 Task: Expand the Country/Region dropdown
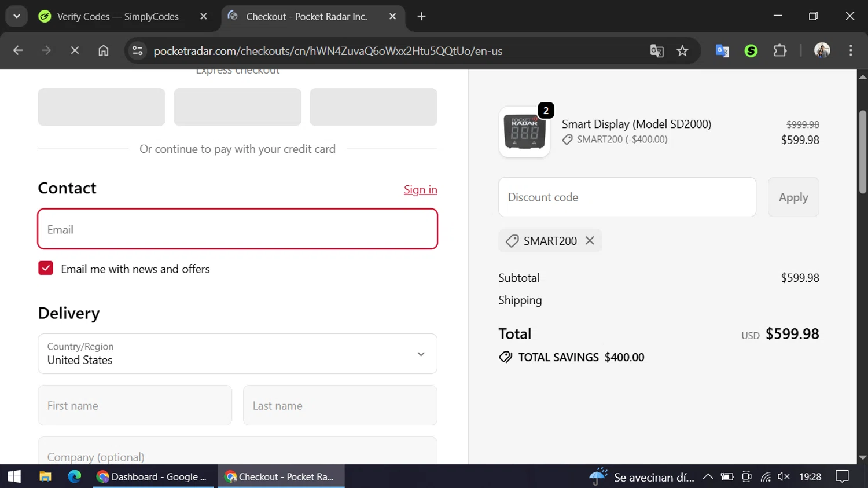pos(237,354)
